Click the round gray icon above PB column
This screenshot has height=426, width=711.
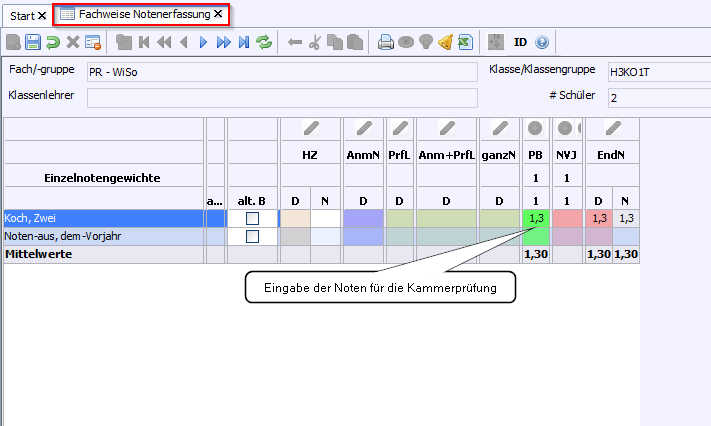coord(535,128)
